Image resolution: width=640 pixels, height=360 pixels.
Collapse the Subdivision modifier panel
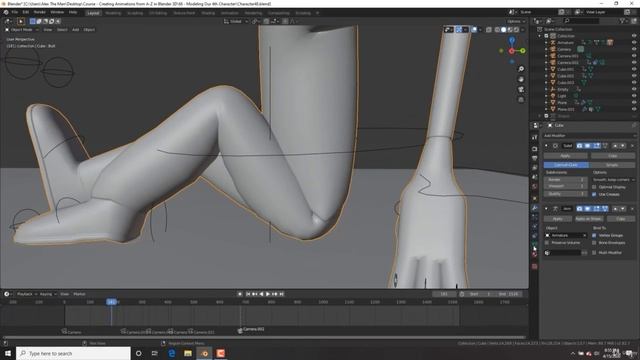(546, 146)
